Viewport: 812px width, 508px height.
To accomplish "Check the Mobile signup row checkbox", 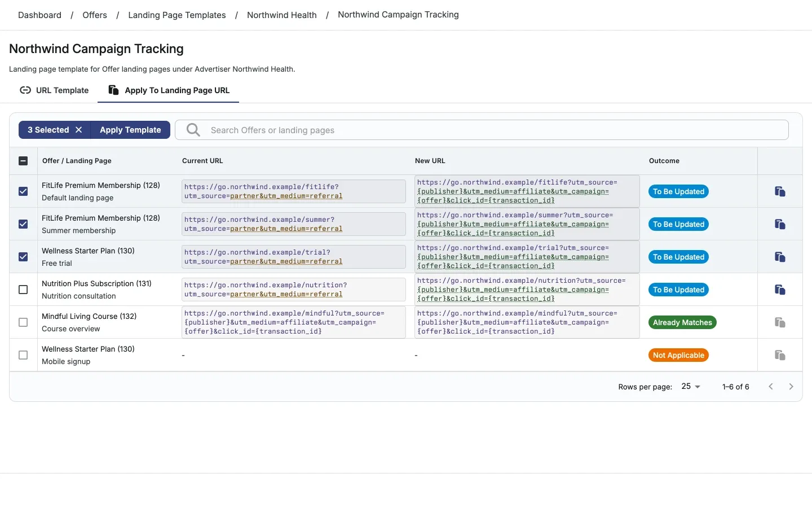I will pos(23,355).
